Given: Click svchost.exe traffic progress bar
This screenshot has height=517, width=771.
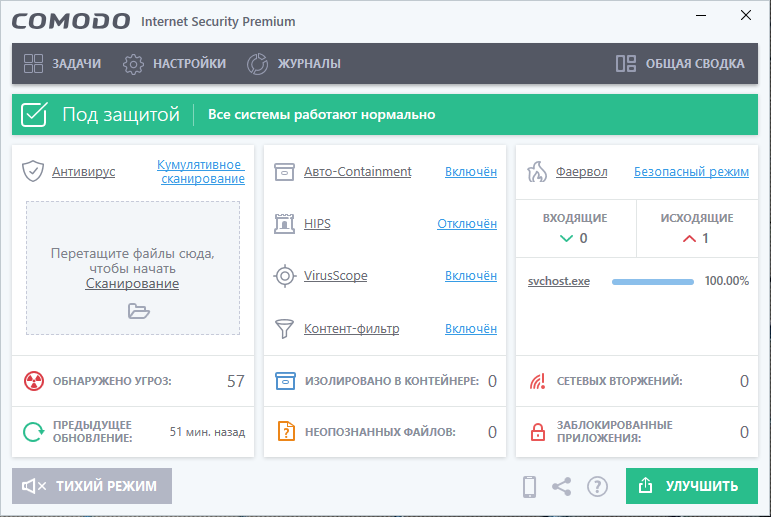Looking at the screenshot, I should (652, 281).
